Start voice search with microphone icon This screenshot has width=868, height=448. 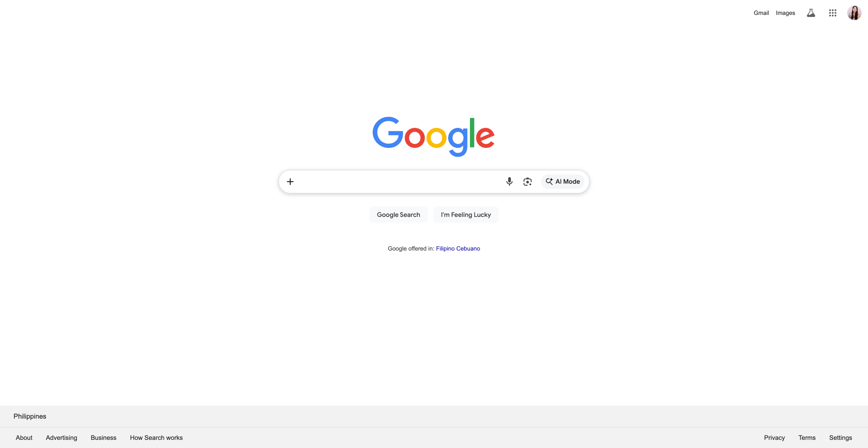tap(509, 182)
